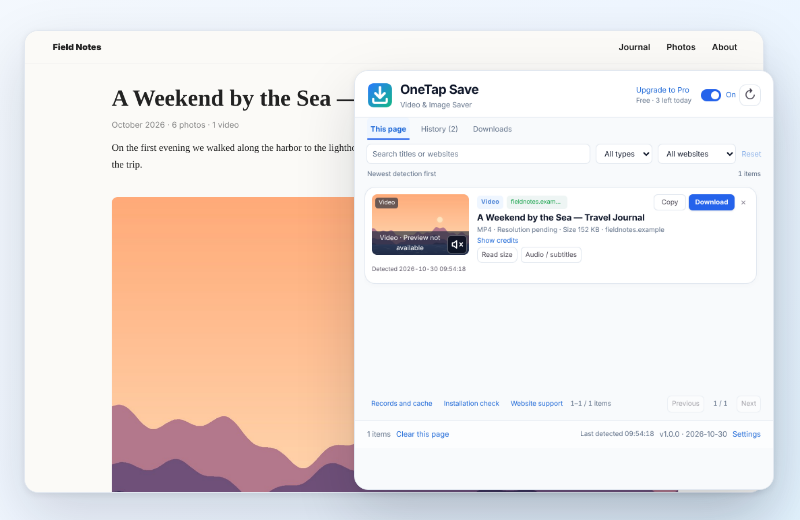Open the Installation check link
800x520 pixels.
pyautogui.click(x=471, y=404)
